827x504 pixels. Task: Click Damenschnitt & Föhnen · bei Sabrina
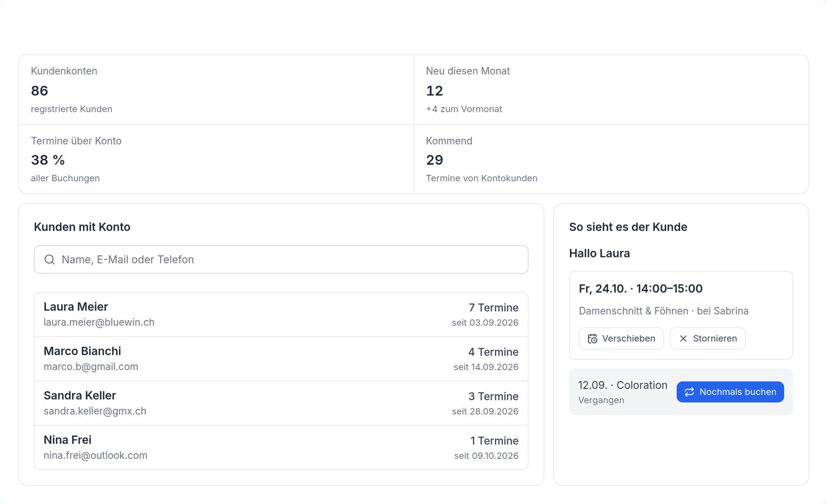(x=664, y=311)
